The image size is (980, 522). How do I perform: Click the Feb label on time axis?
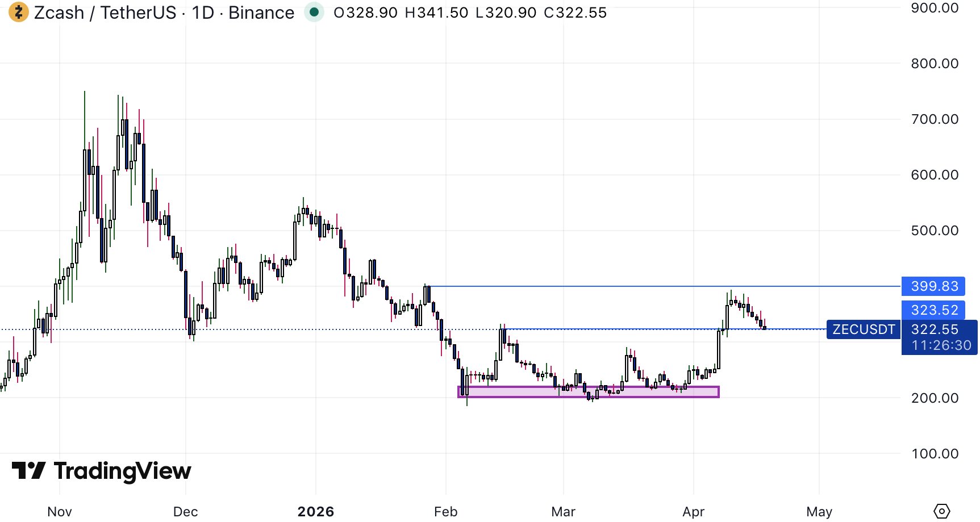[445, 512]
